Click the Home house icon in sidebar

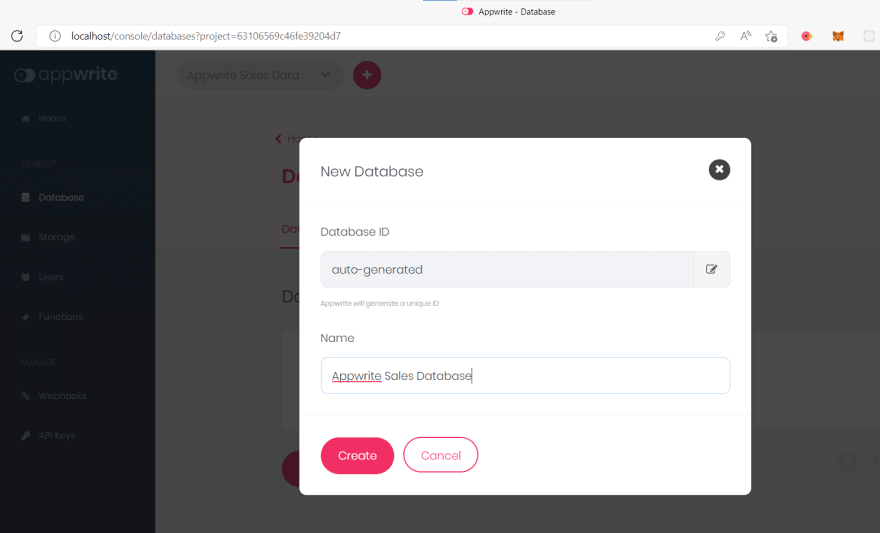pyautogui.click(x=25, y=118)
